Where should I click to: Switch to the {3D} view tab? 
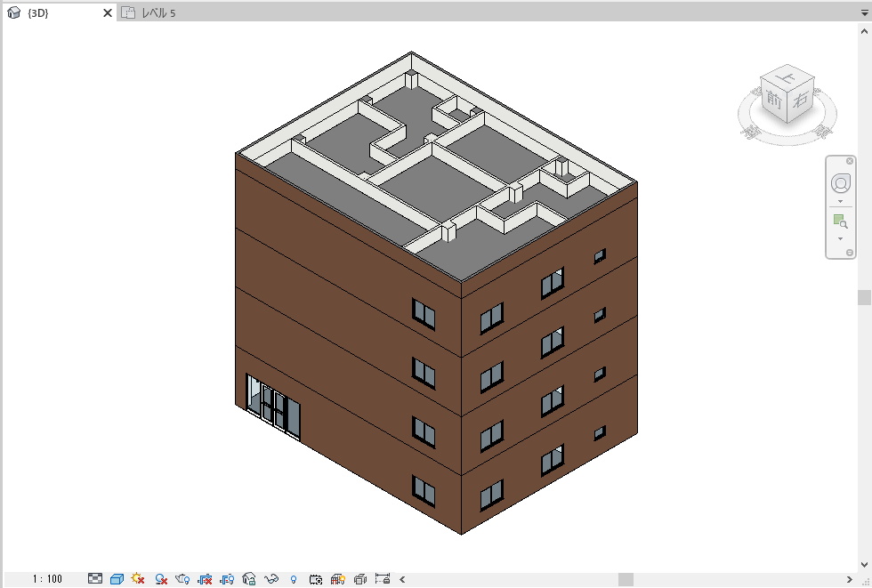[x=37, y=12]
